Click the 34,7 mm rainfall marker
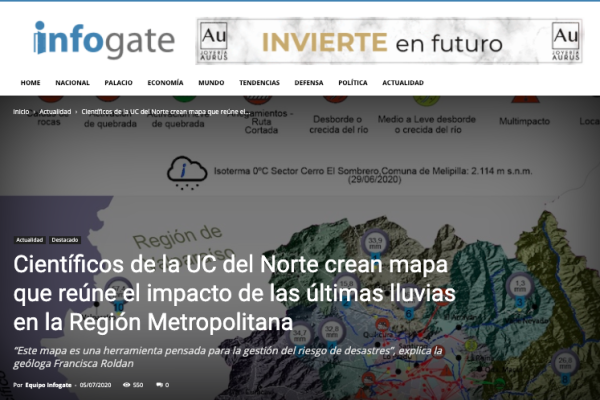Viewport: 600px width, 400px height. pos(300,336)
